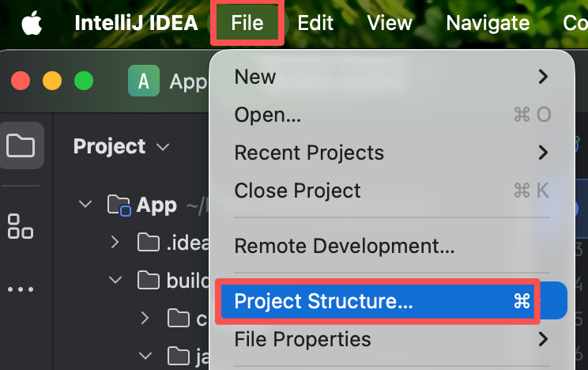Open the Structure tool window icon
This screenshot has height=370, width=588.
(x=21, y=226)
